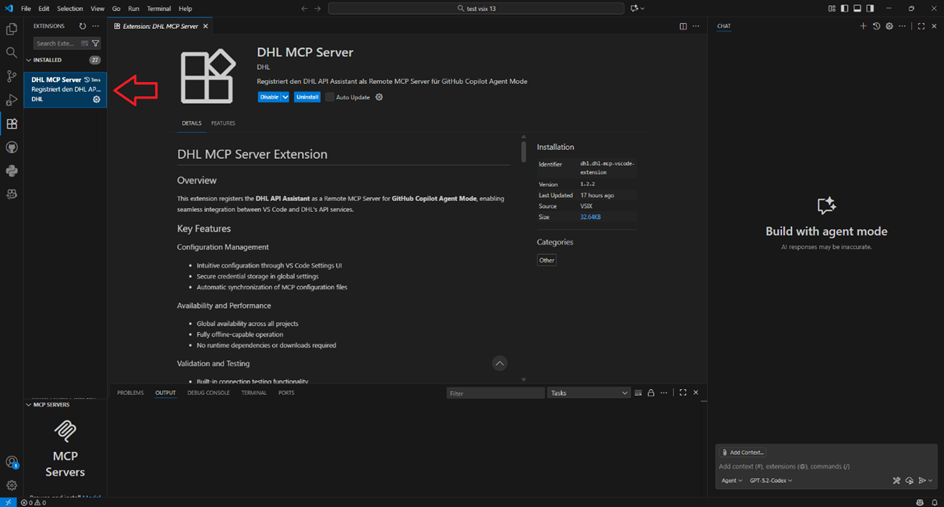Open the Terminal menu
Screen dimensions: 944x507
pos(159,8)
